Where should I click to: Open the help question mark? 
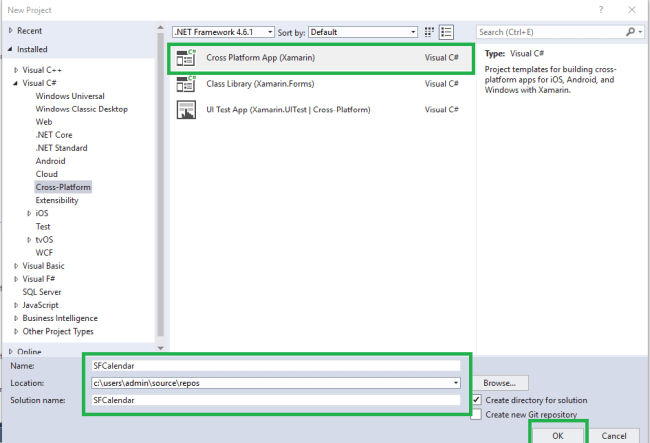tap(601, 10)
